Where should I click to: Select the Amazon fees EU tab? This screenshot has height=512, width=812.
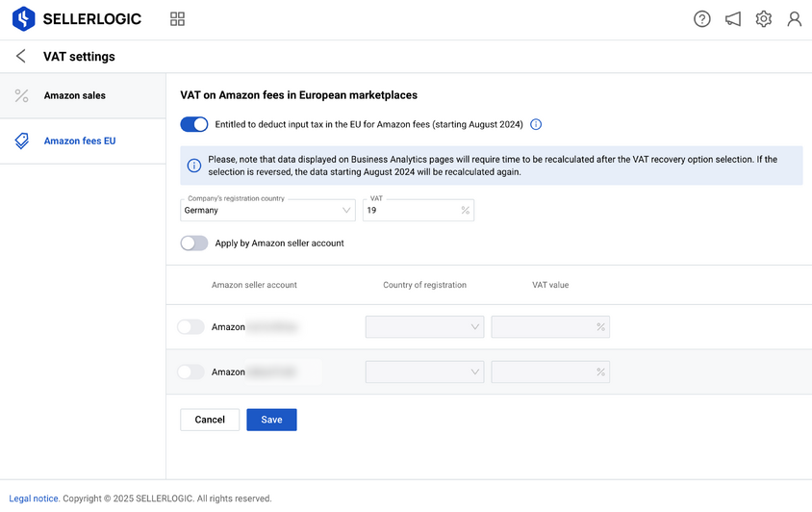coord(83,141)
